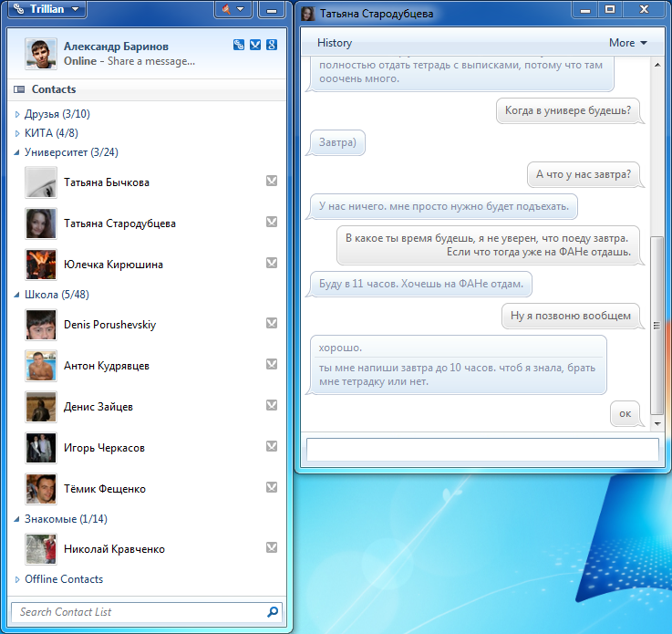Image resolution: width=672 pixels, height=634 pixels.
Task: Click Антон Кудрявцев's avatar thumbnail
Action: click(41, 366)
